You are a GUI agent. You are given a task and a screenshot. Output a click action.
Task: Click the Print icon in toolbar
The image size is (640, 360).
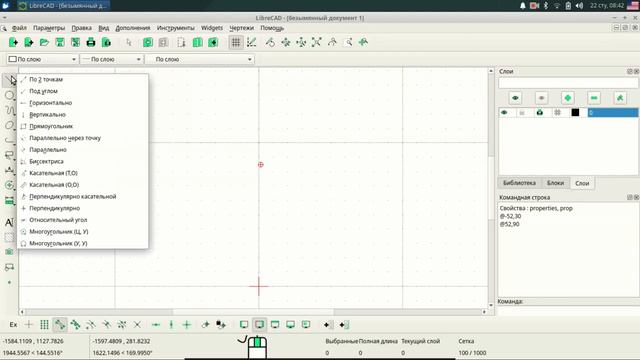[91, 42]
